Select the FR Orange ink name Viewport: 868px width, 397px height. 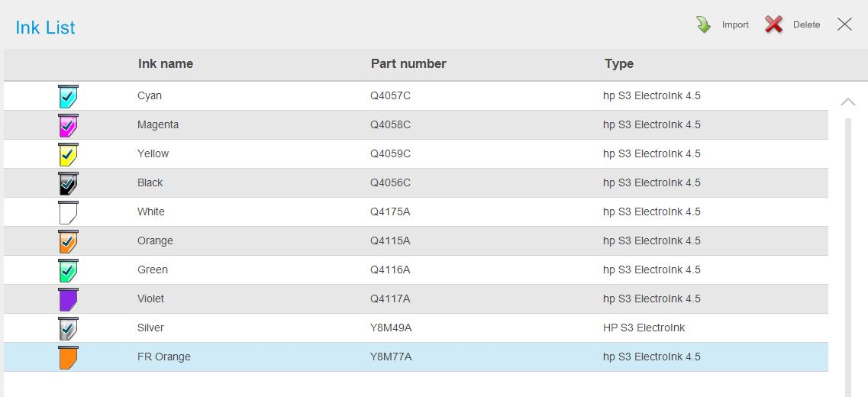pos(164,357)
